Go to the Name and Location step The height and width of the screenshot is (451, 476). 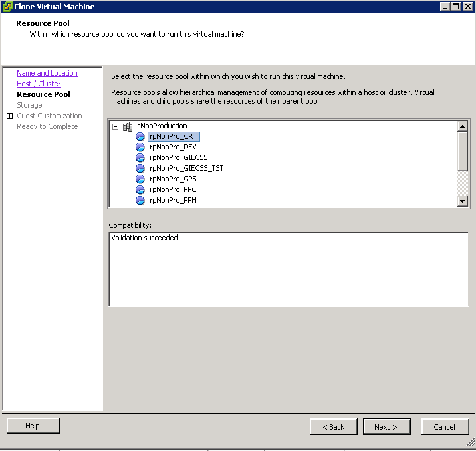[47, 73]
